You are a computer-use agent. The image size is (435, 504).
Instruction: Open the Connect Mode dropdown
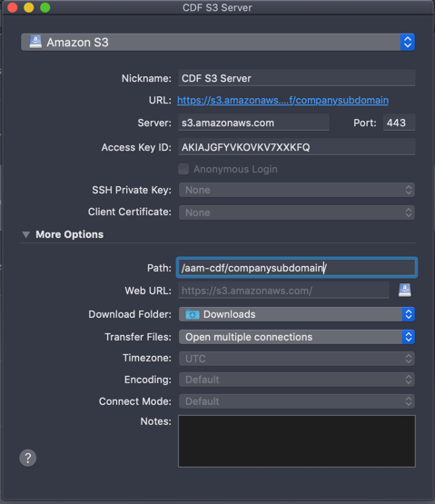pyautogui.click(x=297, y=401)
